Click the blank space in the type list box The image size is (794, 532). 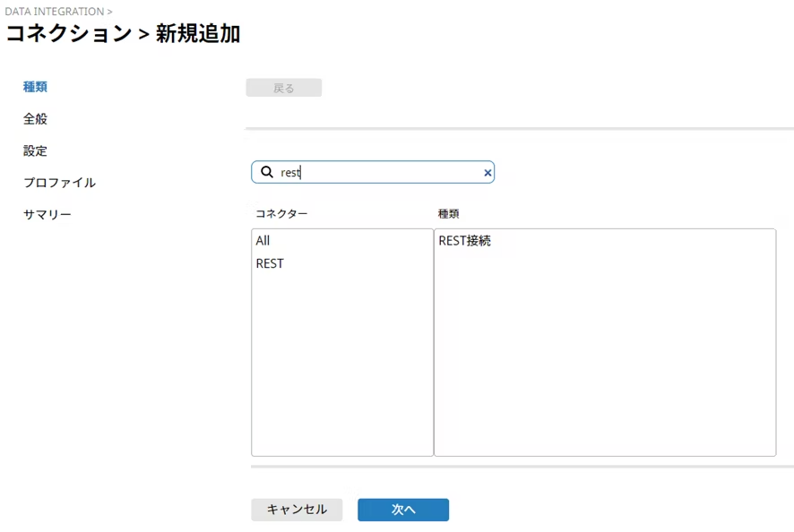[x=604, y=358]
